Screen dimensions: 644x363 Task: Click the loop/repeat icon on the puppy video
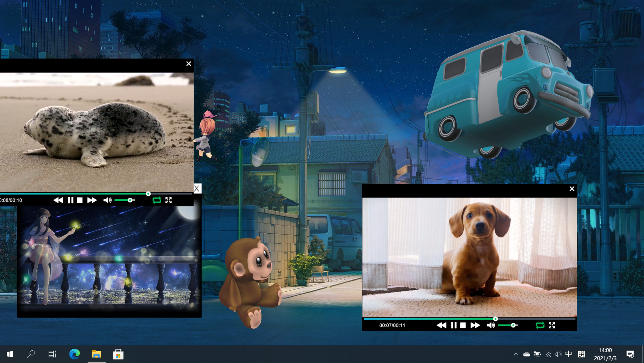point(540,325)
